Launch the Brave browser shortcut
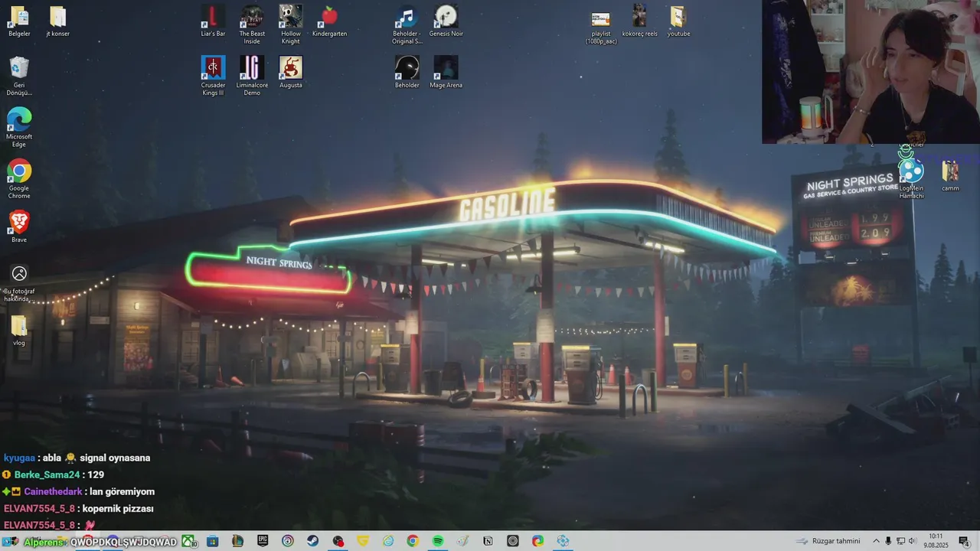This screenshot has height=551, width=980. coord(19,227)
